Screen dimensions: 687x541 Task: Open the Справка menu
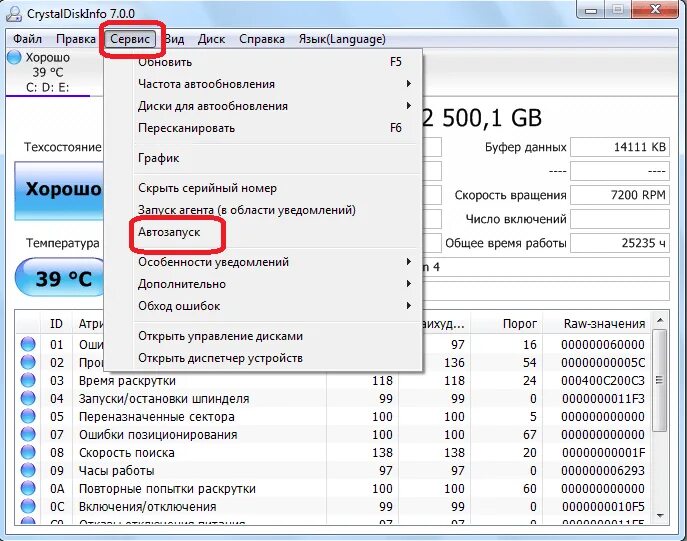tap(262, 39)
